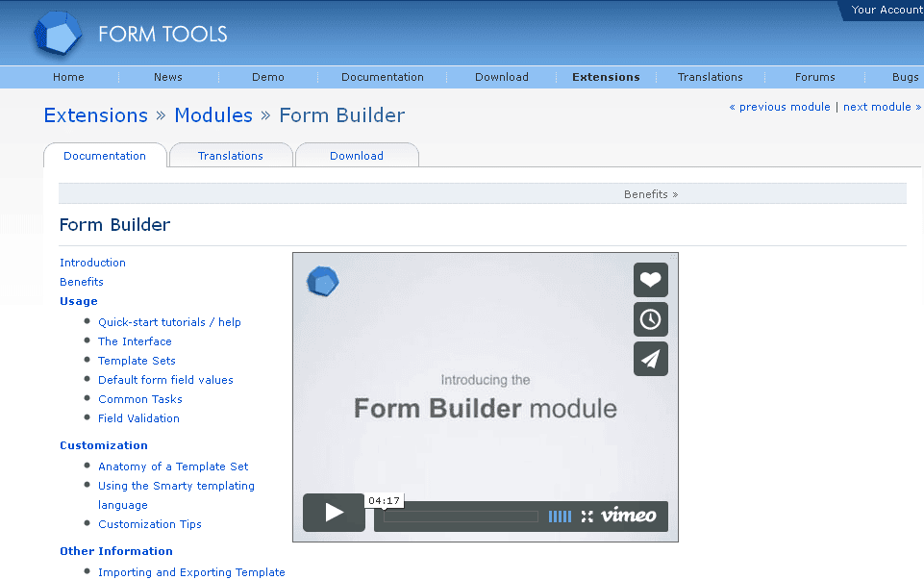Image resolution: width=924 pixels, height=580 pixels.
Task: Go to next page Benefits »
Action: [x=651, y=194]
